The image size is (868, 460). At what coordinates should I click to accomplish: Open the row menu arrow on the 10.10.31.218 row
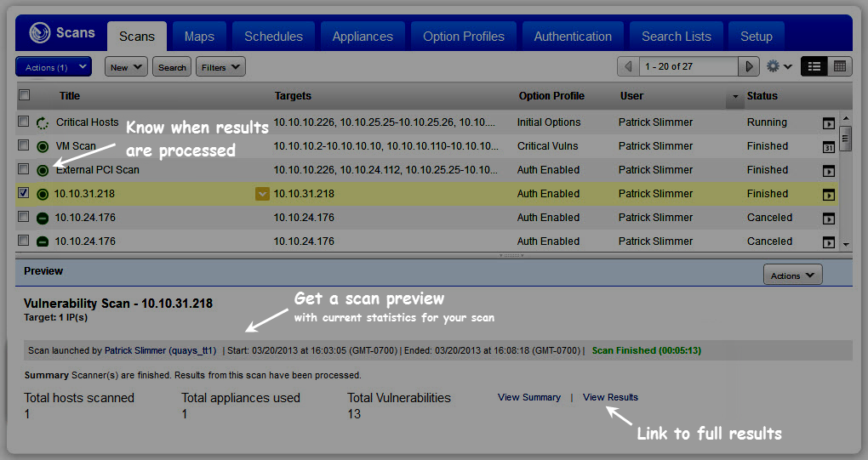pos(262,194)
